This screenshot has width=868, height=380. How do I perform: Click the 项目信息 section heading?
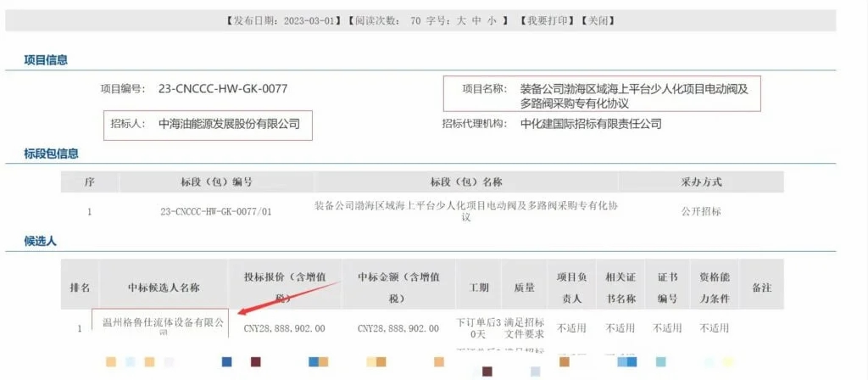click(46, 60)
